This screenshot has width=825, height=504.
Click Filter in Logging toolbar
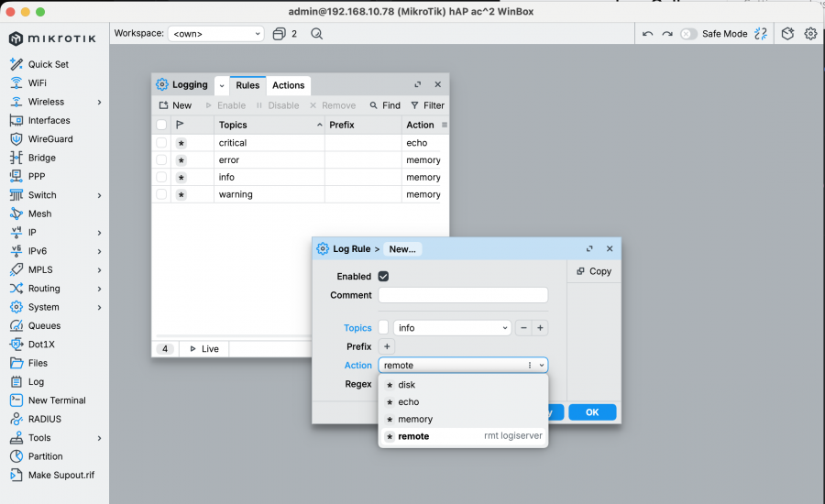[427, 105]
